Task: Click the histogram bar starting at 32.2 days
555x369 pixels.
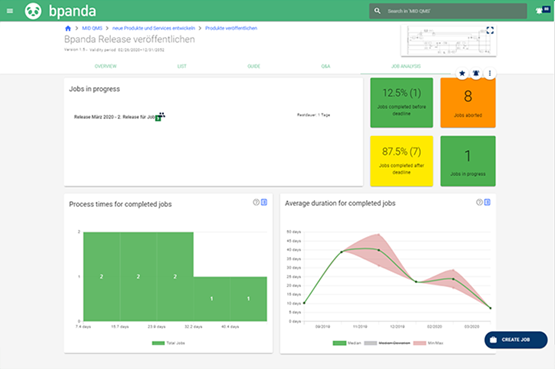Action: 212,299
